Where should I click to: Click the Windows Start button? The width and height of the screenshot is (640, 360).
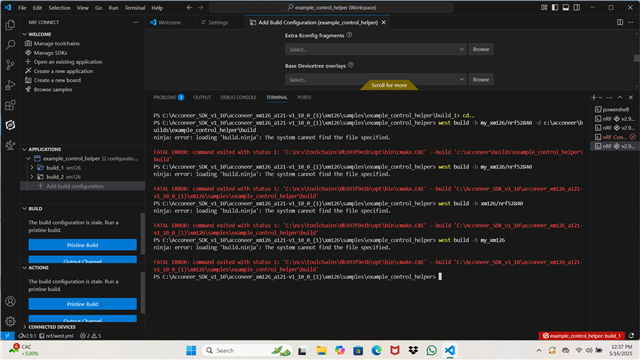click(x=191, y=350)
